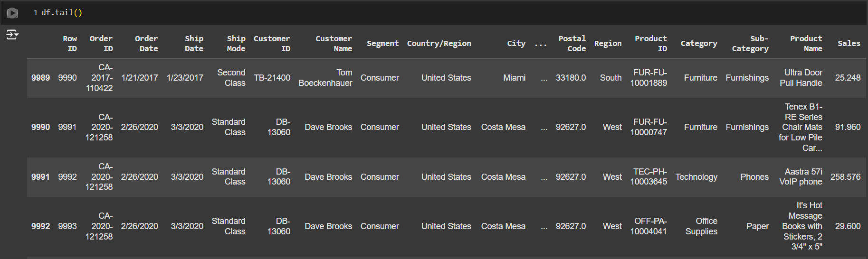Click the 258.576 sales value

845,177
